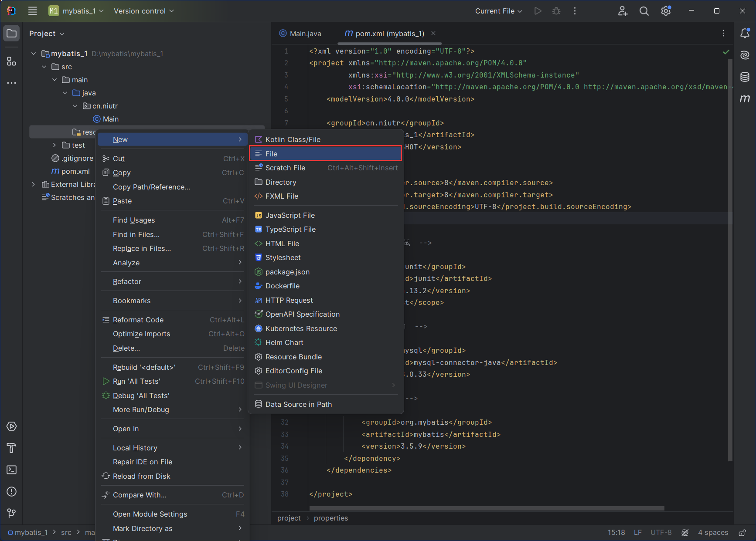Open the Structure tool window icon
Screen dimensions: 756x541
pyautogui.click(x=12, y=61)
